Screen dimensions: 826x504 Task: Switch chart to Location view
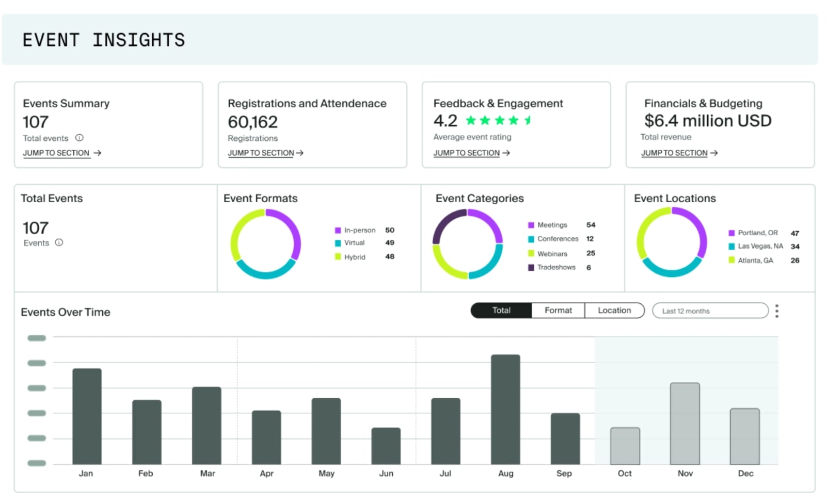click(x=614, y=311)
